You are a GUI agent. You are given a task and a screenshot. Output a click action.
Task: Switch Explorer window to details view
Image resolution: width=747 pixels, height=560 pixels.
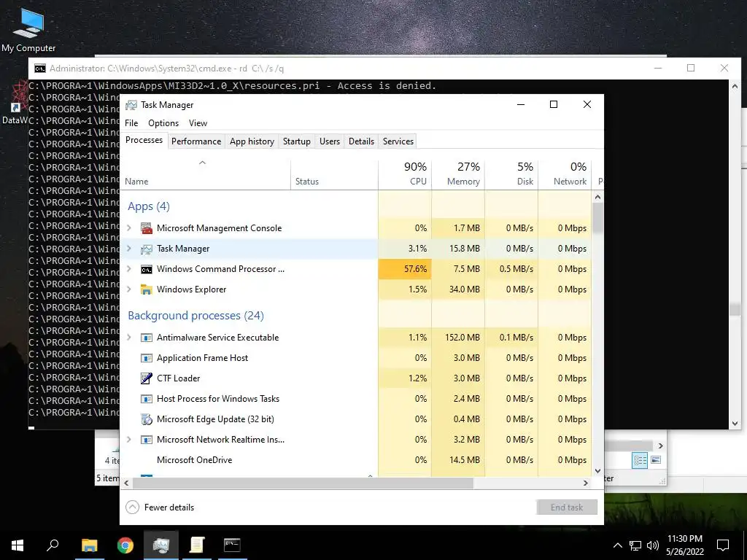tap(640, 461)
